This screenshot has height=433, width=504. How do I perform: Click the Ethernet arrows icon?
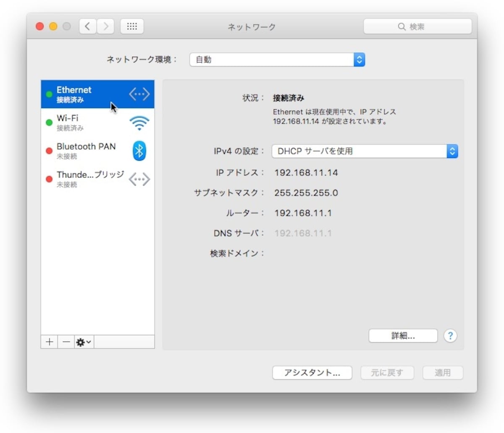coord(139,94)
